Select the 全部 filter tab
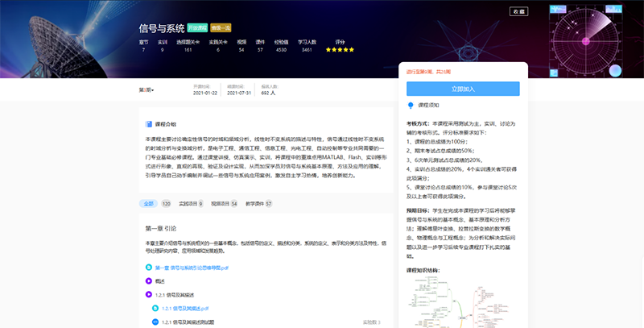644x328 pixels. (147, 204)
